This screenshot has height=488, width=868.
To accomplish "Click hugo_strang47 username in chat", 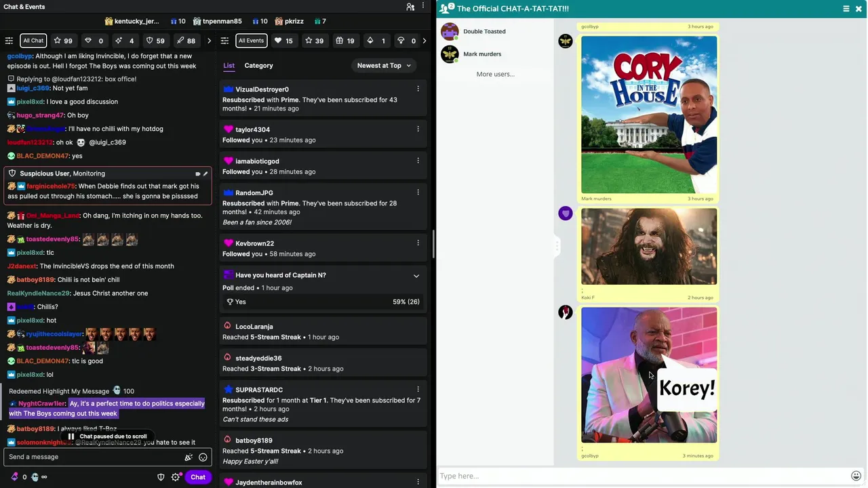I will 39,115.
